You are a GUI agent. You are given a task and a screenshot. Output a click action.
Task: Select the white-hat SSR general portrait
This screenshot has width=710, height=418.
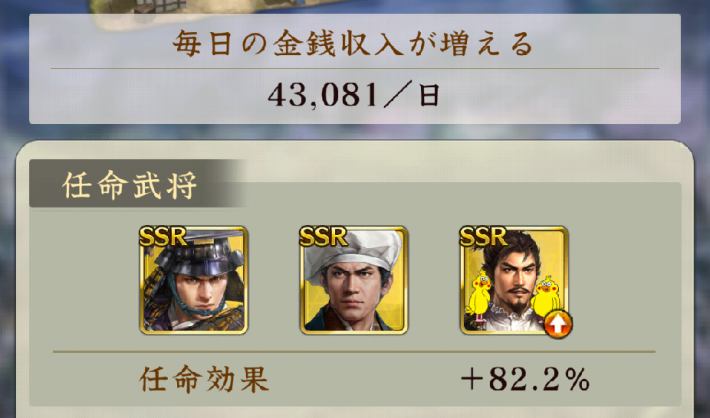354,280
